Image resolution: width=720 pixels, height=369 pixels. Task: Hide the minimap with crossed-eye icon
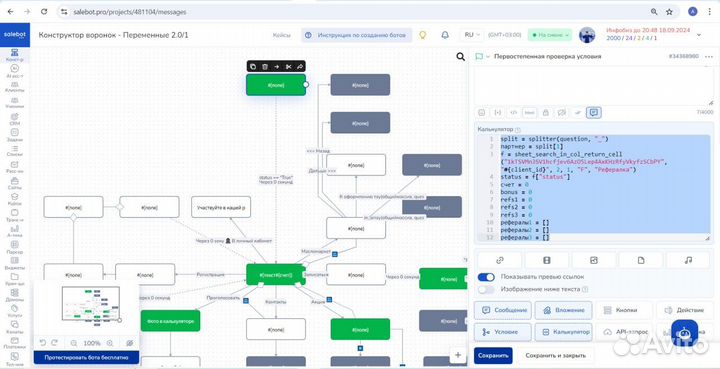[129, 343]
